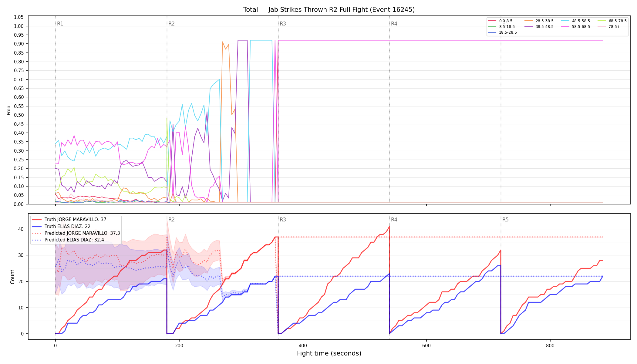Click the 1.05 tick on the Prob axis
This screenshot has height=364, width=637.
coord(19,17)
